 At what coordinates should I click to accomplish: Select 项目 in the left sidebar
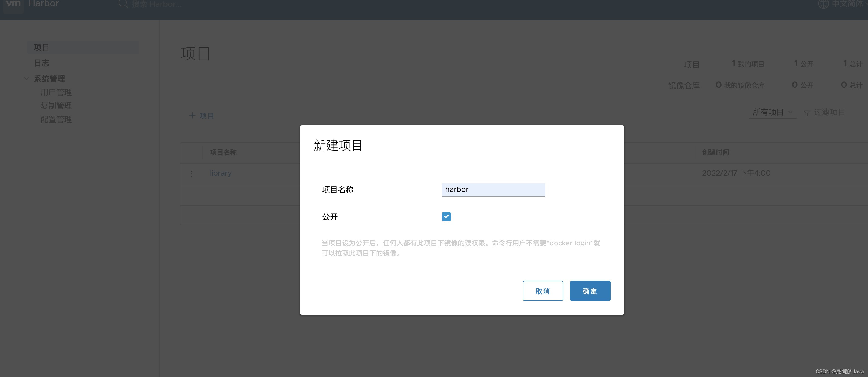tap(83, 48)
